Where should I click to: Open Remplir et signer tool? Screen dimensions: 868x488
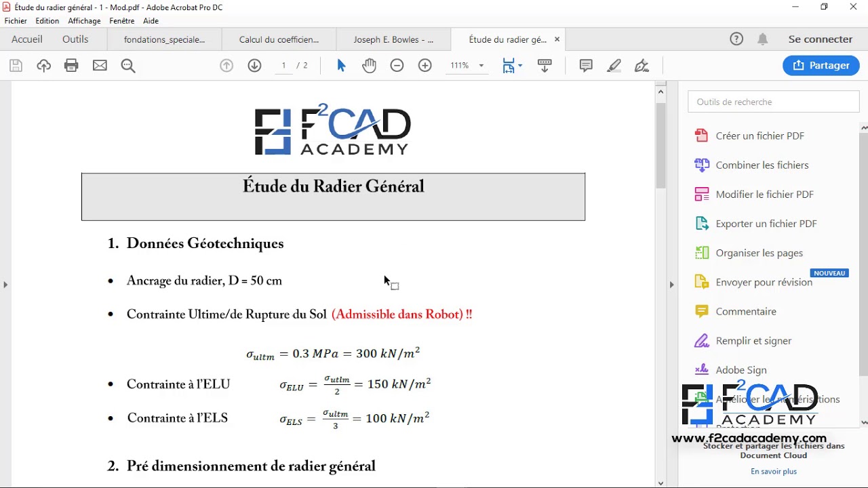click(753, 341)
